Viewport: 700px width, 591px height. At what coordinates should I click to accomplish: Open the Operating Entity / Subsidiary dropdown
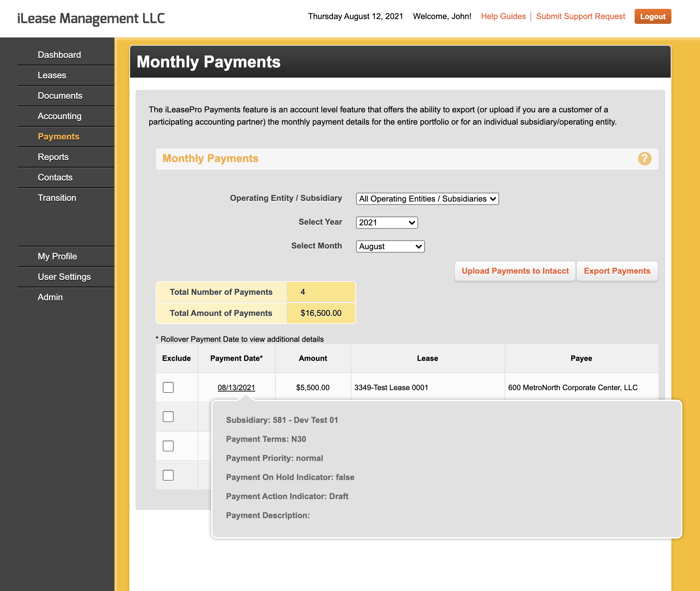pos(427,198)
